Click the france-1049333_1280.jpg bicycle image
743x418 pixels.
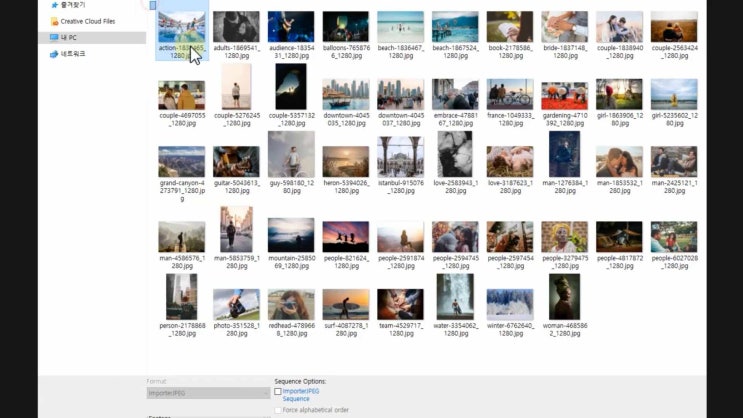point(509,95)
